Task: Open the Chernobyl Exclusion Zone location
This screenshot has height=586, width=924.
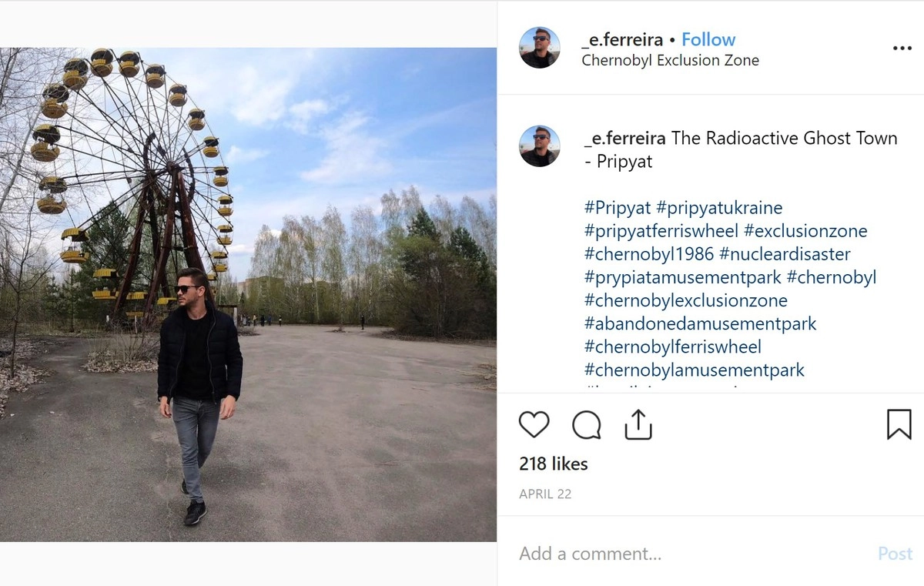Action: click(670, 60)
